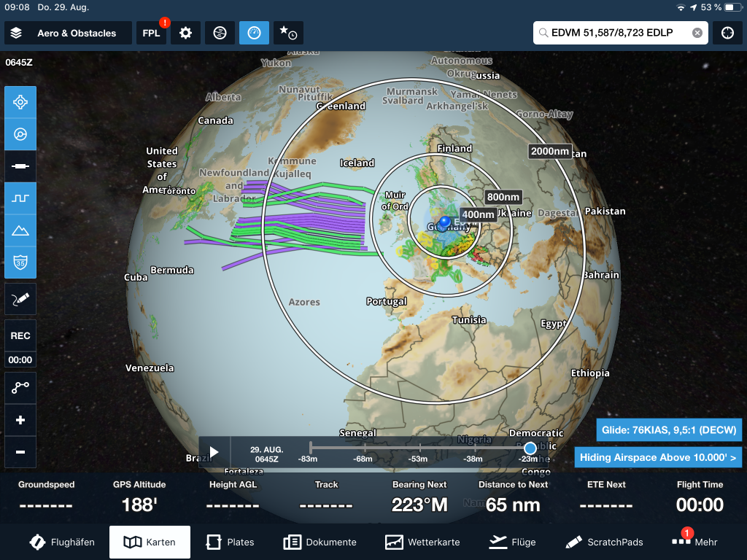Viewport: 747px width, 560px height.
Task: Toggle the globe view button
Action: click(x=220, y=33)
